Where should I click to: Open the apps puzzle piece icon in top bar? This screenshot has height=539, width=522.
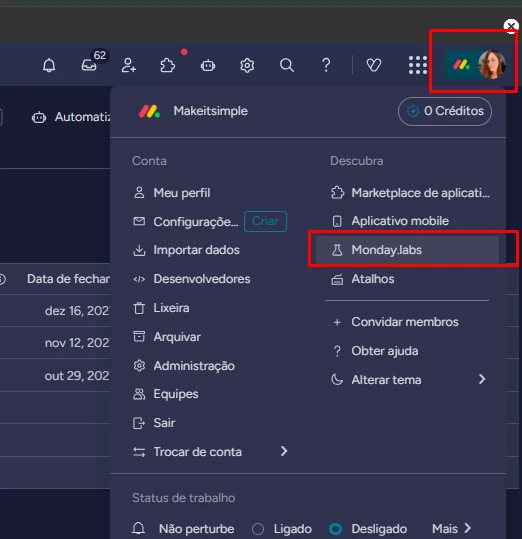tap(168, 65)
